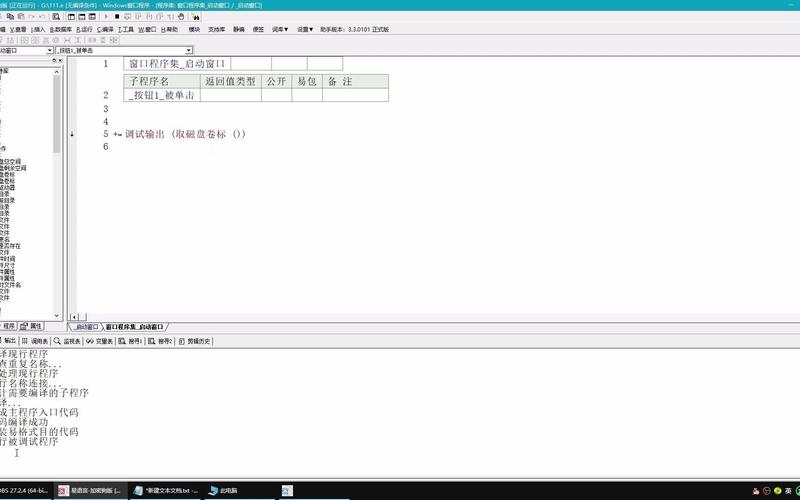Switch to the 属性 properties panel tab
Screen dimensions: 800x500
coord(32,326)
